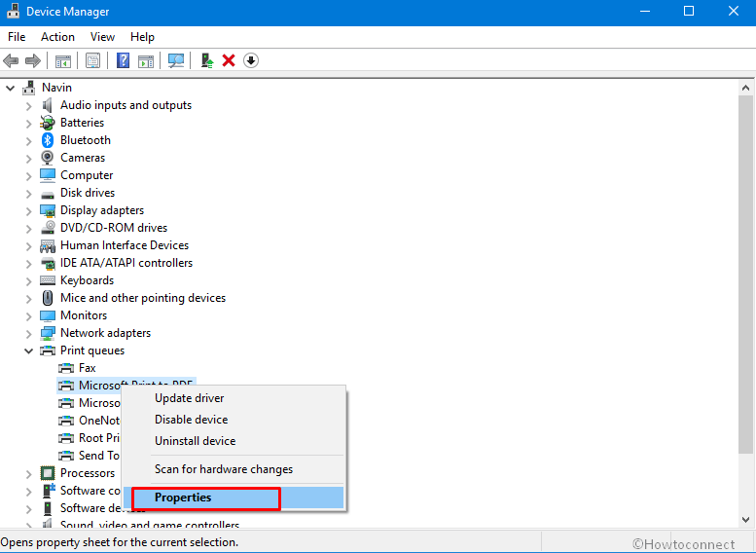This screenshot has width=756, height=553.
Task: Expand the Keyboards chevron
Action: (x=29, y=280)
